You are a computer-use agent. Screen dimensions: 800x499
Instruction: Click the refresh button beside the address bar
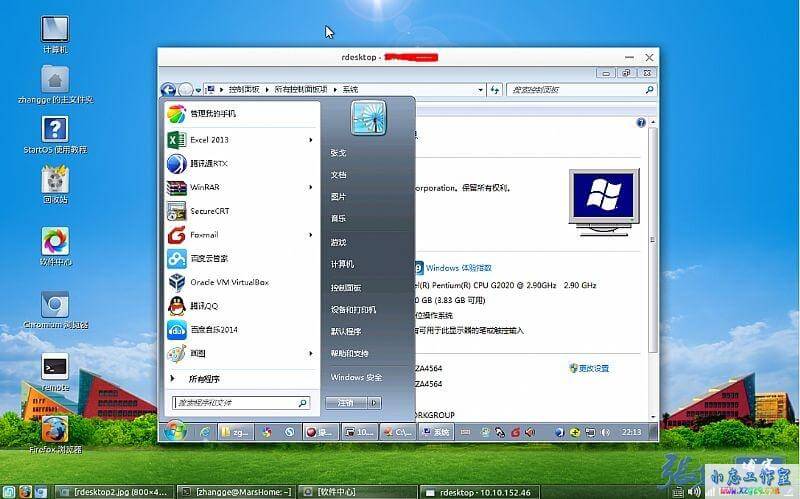(494, 90)
